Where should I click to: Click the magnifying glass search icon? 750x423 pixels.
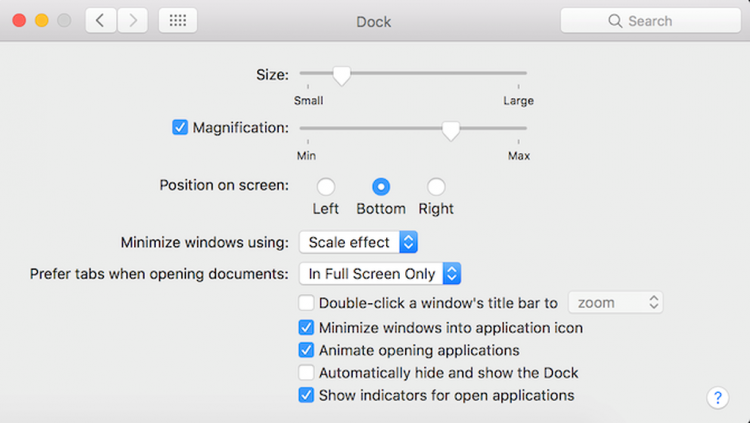[x=615, y=21]
